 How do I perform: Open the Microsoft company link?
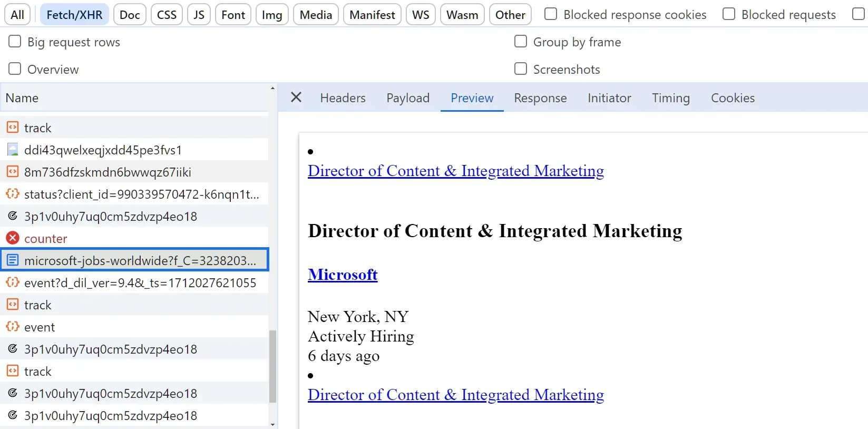click(x=343, y=275)
